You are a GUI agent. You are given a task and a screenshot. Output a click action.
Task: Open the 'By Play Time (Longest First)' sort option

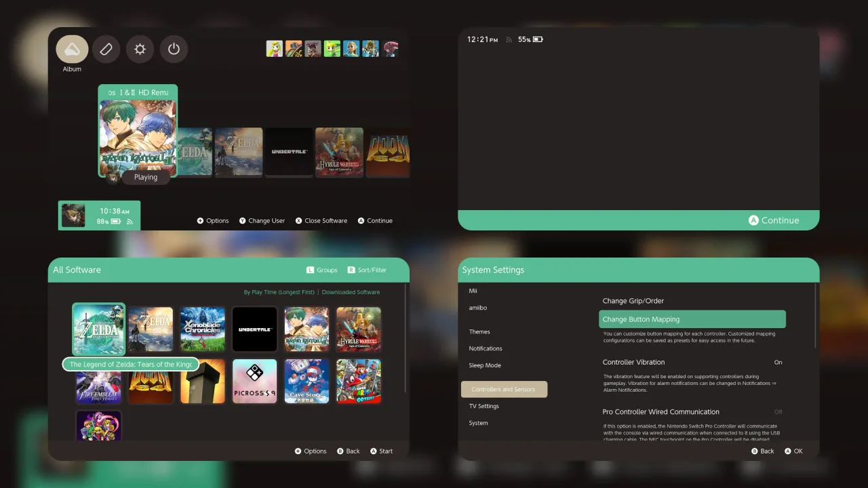tap(279, 291)
